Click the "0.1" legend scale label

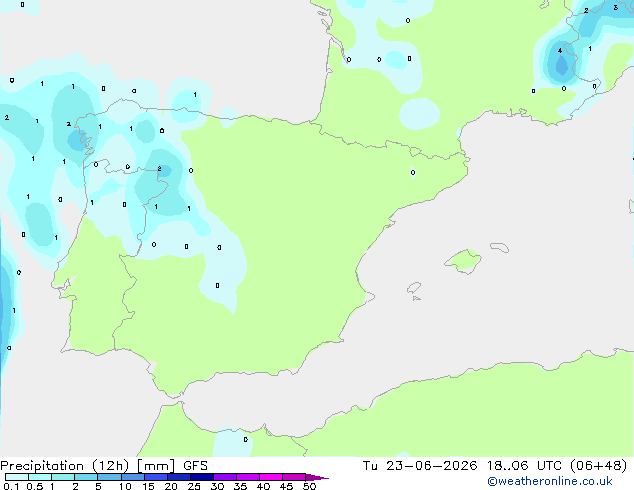tap(11, 486)
